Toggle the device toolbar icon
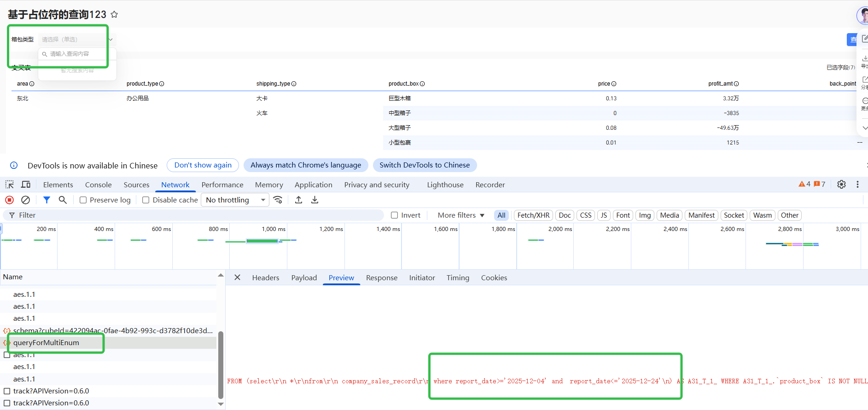The width and height of the screenshot is (868, 410). click(26, 185)
